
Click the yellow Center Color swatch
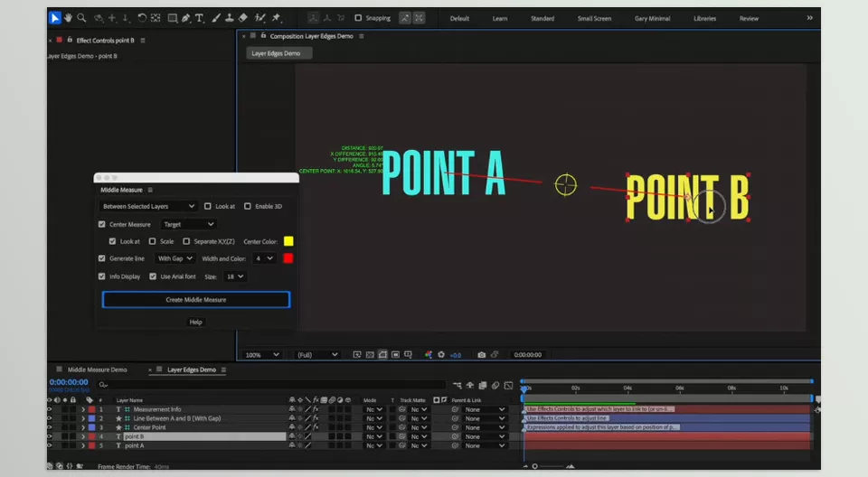(288, 241)
